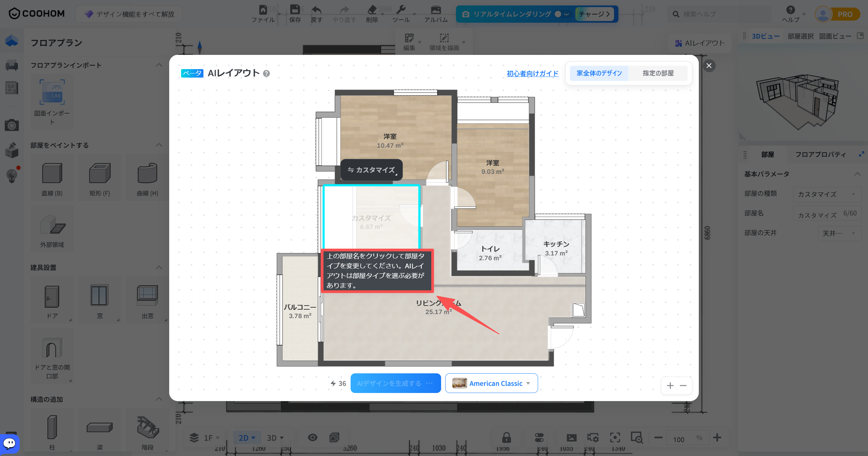The width and height of the screenshot is (868, 456).
Task: Select the 外部領域 tool
Action: [52, 229]
